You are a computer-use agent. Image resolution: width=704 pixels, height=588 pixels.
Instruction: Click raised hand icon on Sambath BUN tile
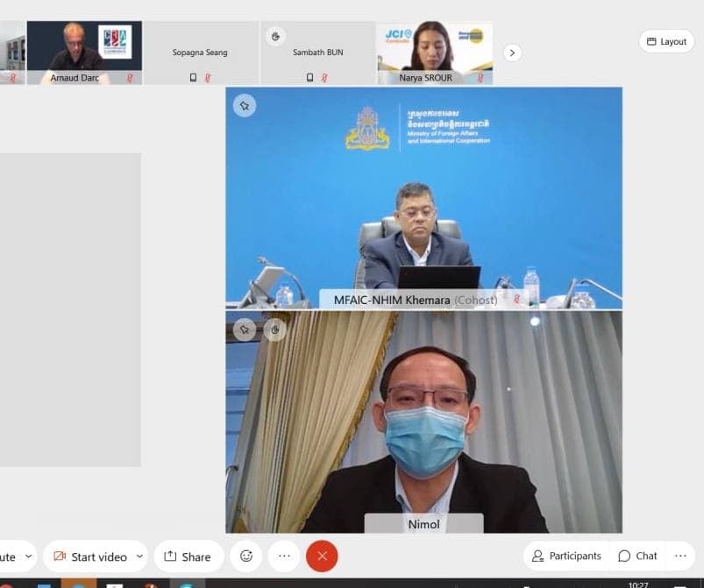pos(275,36)
